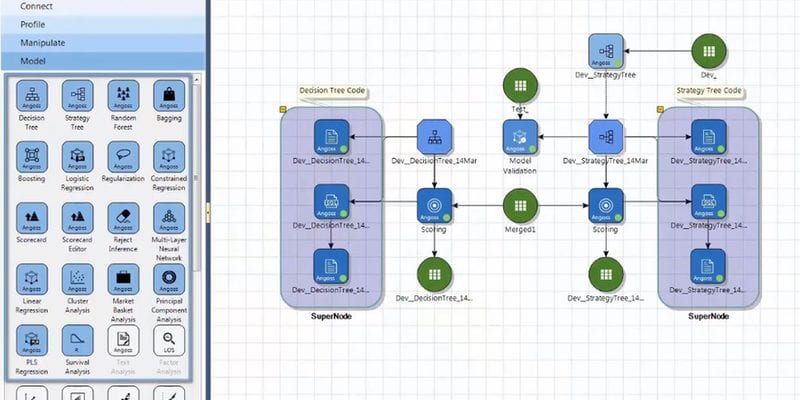The height and width of the screenshot is (400, 800).
Task: Click output dataset node labeled Dev__DecisionTree_14...
Action: click(434, 274)
